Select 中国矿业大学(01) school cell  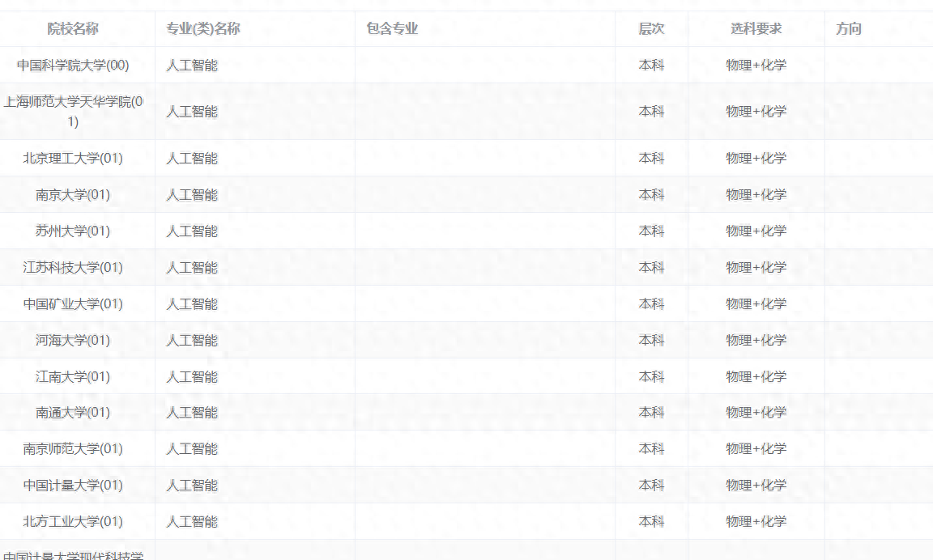[x=73, y=304]
